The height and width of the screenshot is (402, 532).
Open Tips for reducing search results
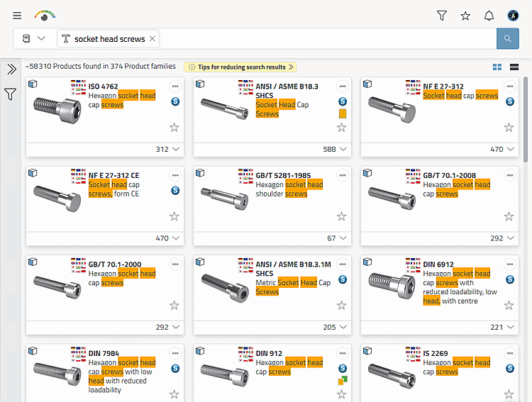[x=240, y=67]
